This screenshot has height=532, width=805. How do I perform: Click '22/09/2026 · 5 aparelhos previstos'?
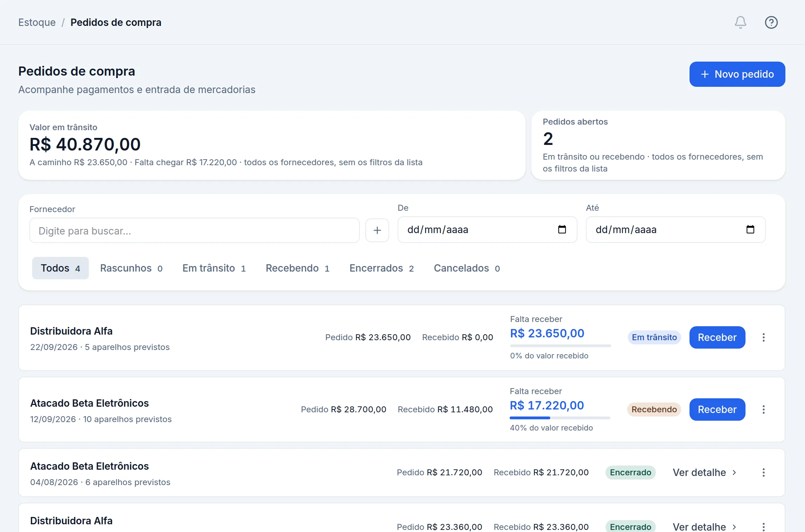coord(100,347)
